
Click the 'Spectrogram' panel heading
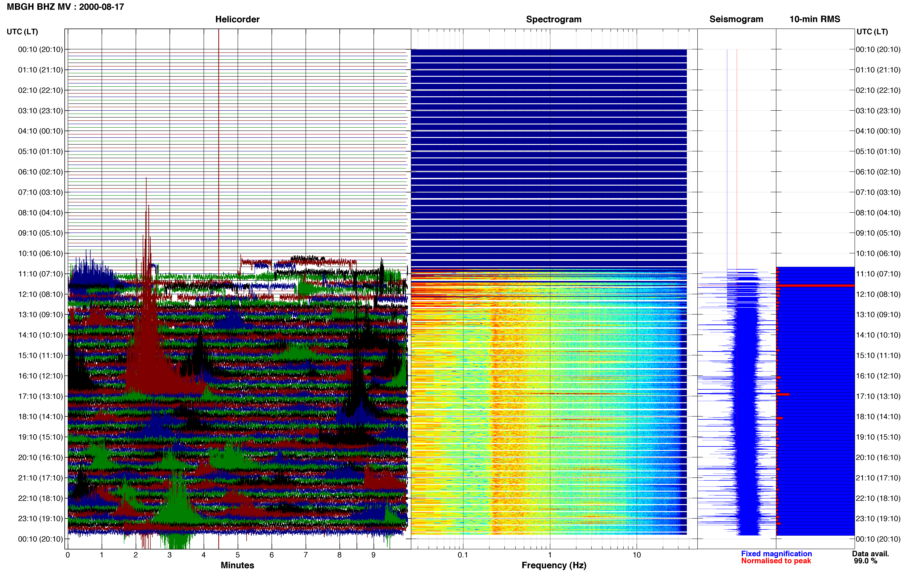point(554,19)
